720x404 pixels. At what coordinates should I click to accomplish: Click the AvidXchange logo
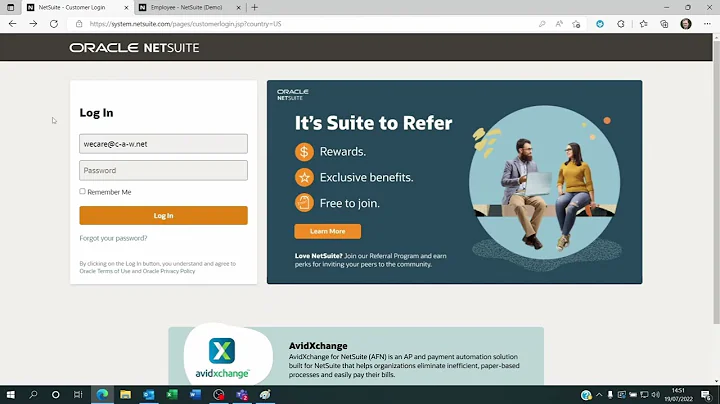222,357
